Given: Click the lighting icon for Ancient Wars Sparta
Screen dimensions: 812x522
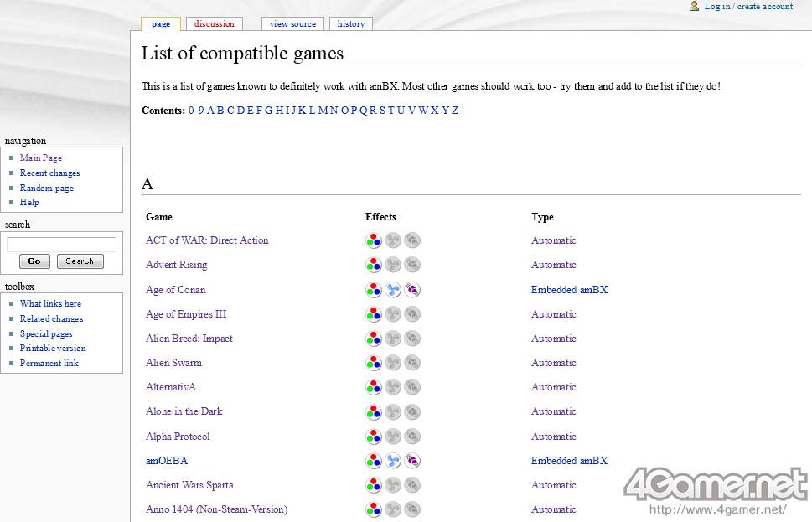Looking at the screenshot, I should (x=374, y=484).
